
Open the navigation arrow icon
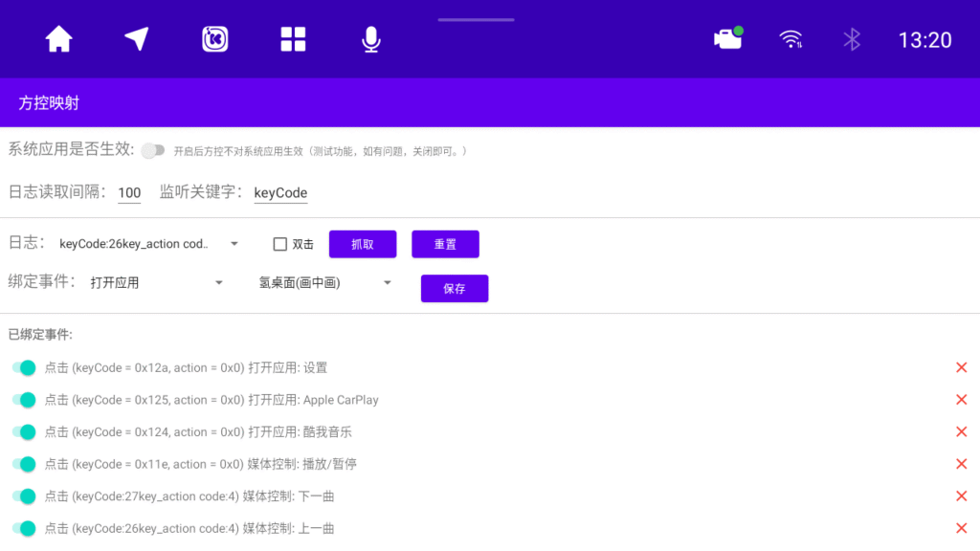(136, 38)
